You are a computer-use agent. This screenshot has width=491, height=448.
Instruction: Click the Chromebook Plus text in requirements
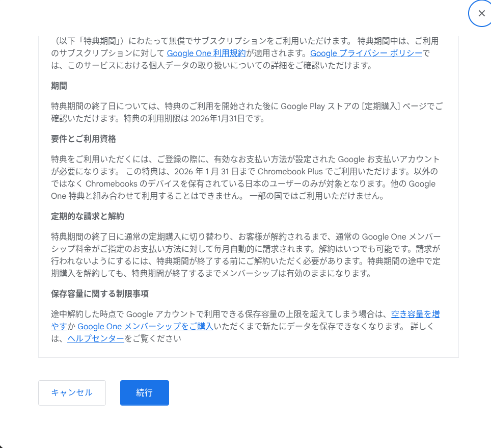click(x=290, y=171)
